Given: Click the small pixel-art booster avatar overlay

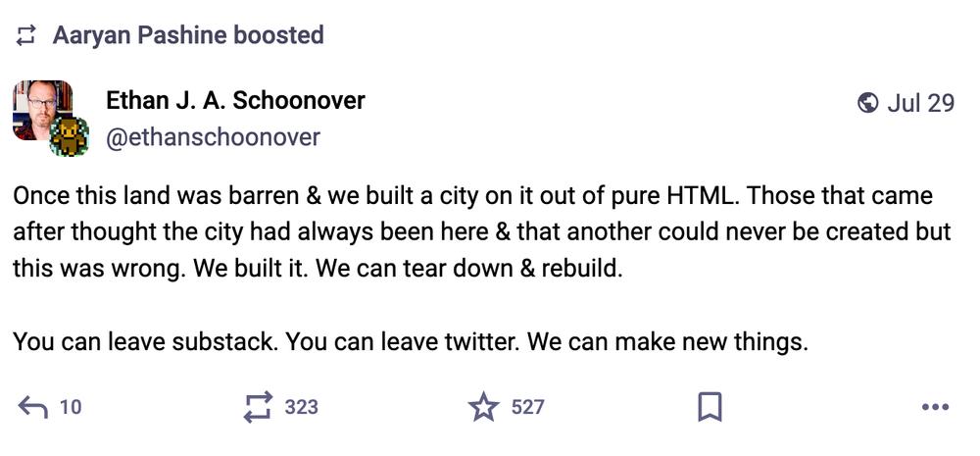Looking at the screenshot, I should [69, 136].
